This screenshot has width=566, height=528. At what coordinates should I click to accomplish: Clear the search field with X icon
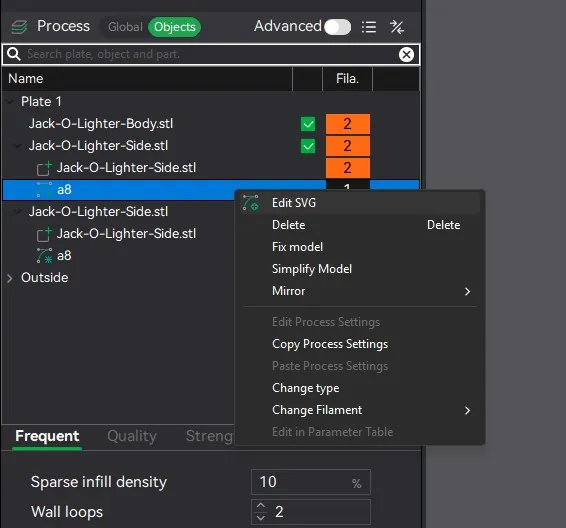point(406,54)
